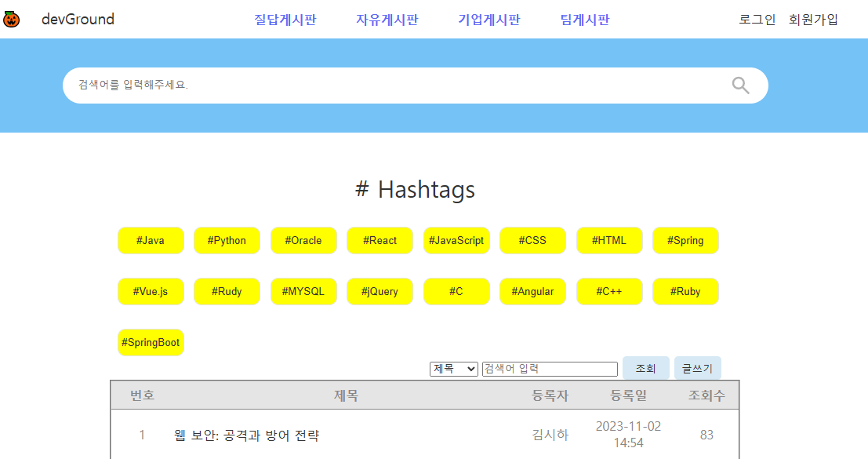868x459 pixels.
Task: Select the #Oracle hashtag
Action: (x=303, y=240)
